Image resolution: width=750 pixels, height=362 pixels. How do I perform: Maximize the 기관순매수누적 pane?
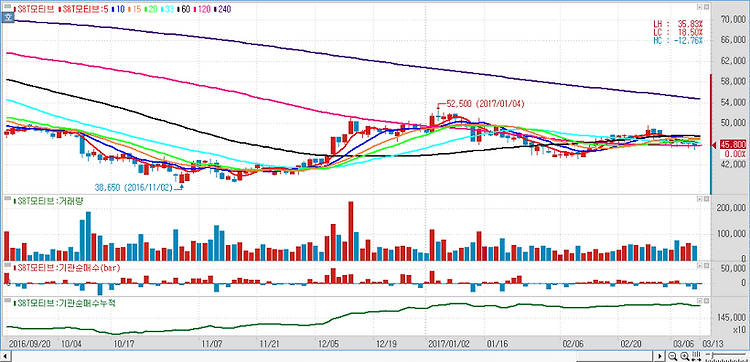point(699,301)
